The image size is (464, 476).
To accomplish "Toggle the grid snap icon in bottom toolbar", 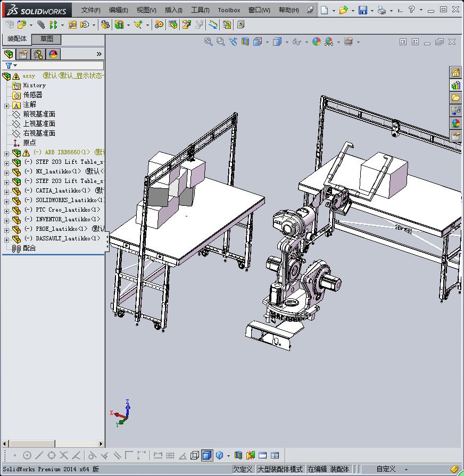I will click(170, 455).
